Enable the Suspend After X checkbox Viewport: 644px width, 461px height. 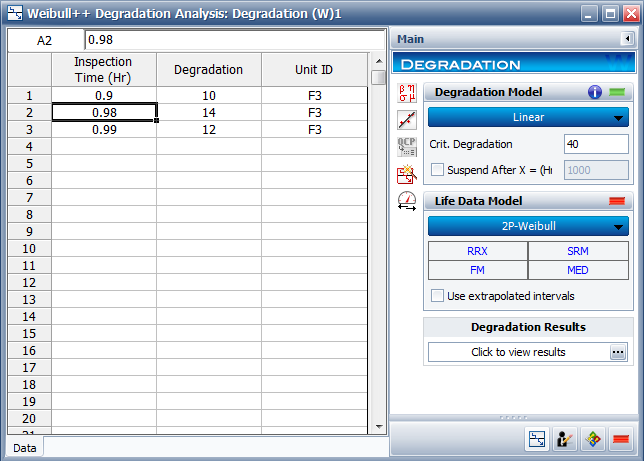(x=437, y=170)
